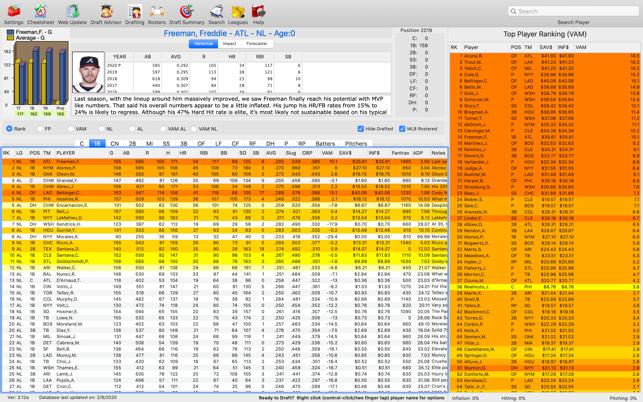Select the Pitchers position tab

click(356, 144)
